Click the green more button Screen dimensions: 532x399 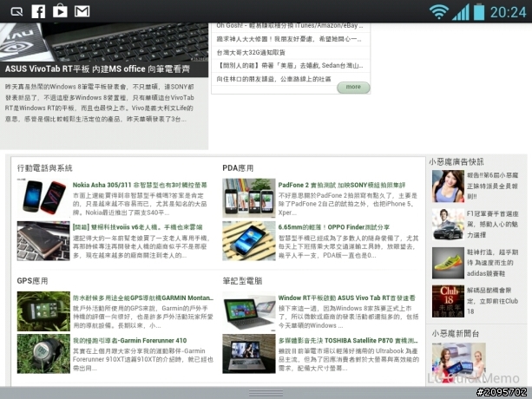point(353,87)
